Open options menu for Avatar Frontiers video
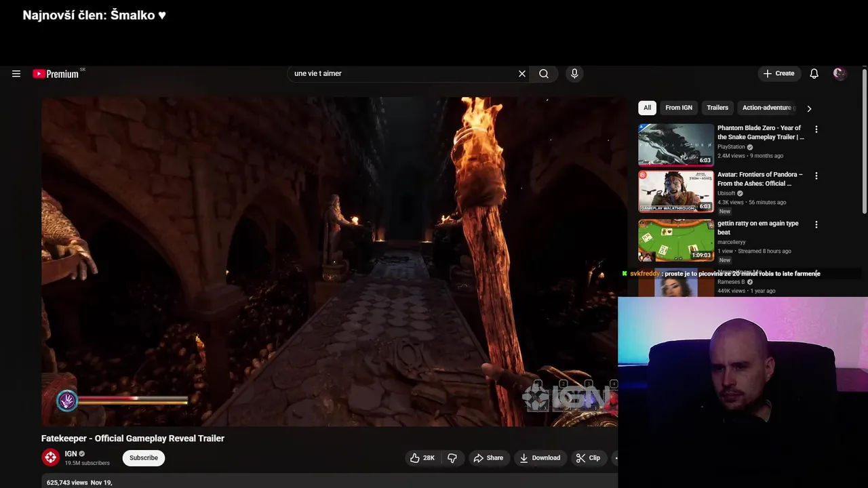Screen dimensions: 868x488 pos(816,176)
